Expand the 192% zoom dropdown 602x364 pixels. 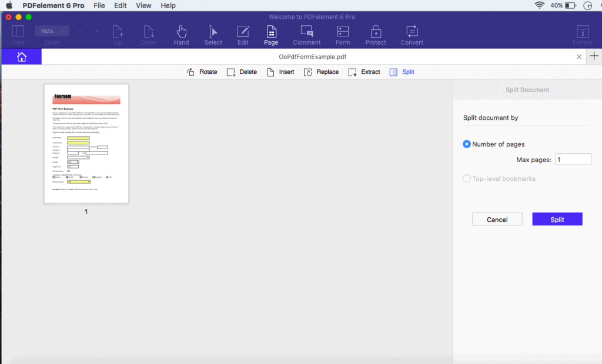52,31
